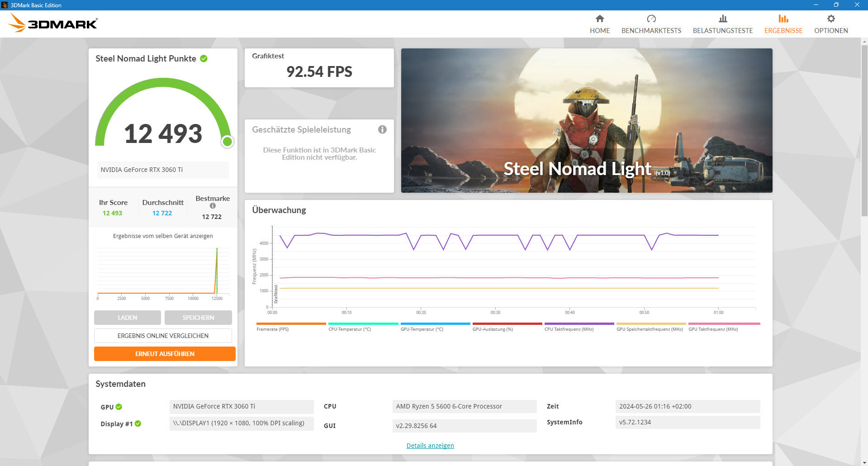Screen dimensions: 868x466
Task: Open the Home screen via house icon
Action: pyautogui.click(x=600, y=19)
